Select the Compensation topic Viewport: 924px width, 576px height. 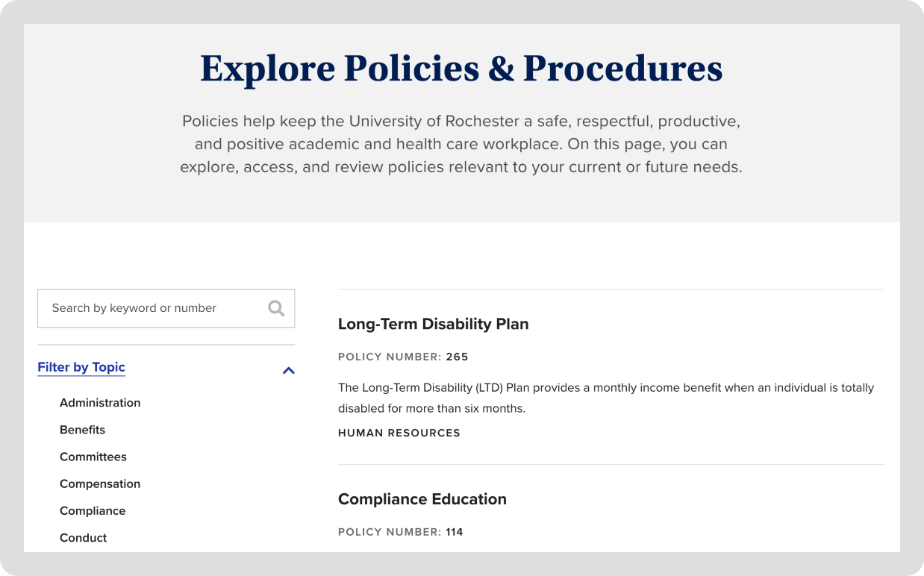pyautogui.click(x=100, y=483)
